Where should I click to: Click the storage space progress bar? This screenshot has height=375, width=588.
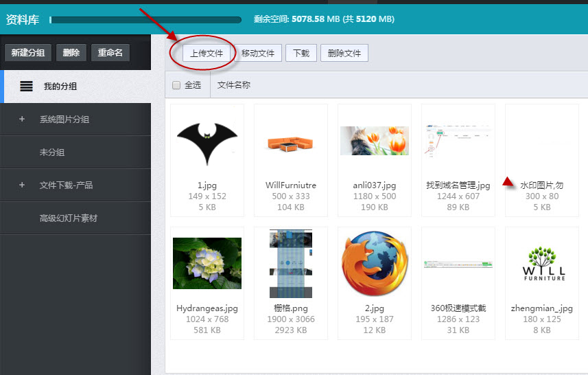coord(145,20)
